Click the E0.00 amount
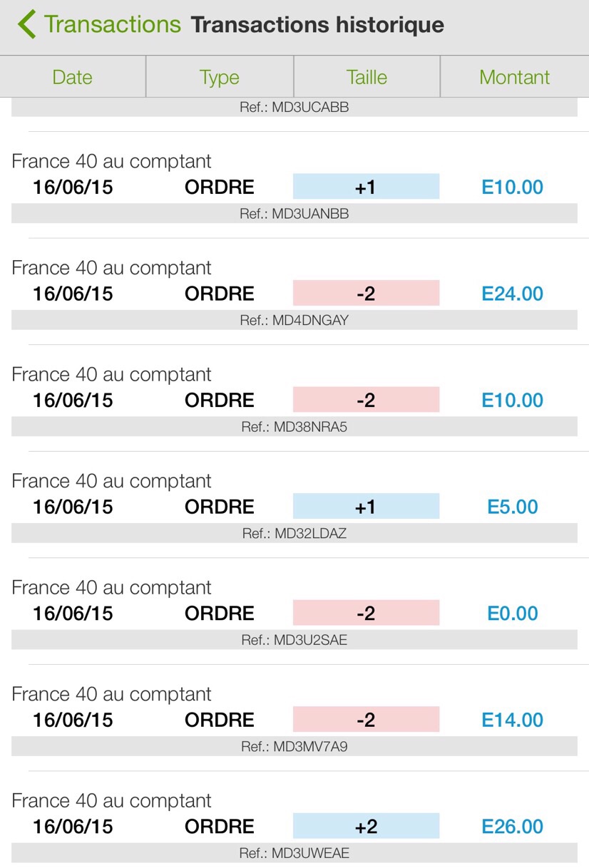Viewport: 589px width, 868px height. point(513,614)
